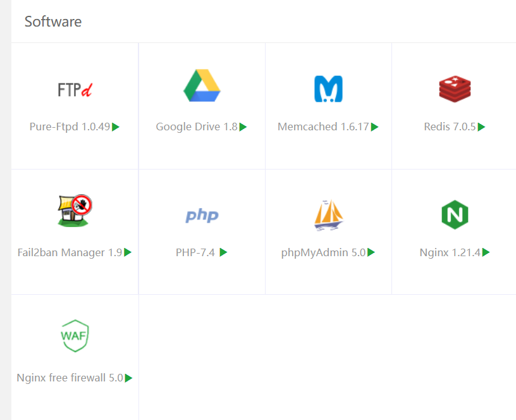The width and height of the screenshot is (516, 420).
Task: Open the Fail2ban Manager 1.9 label link
Action: 70,252
